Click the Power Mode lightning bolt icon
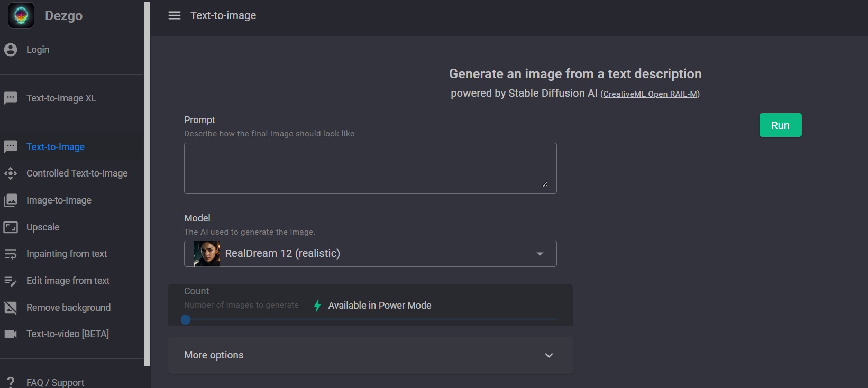Image resolution: width=868 pixels, height=388 pixels. (317, 306)
